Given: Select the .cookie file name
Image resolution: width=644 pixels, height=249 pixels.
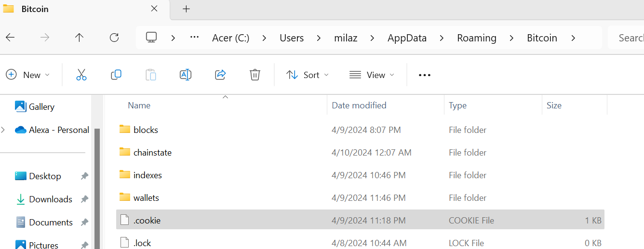Looking at the screenshot, I should (147, 220).
